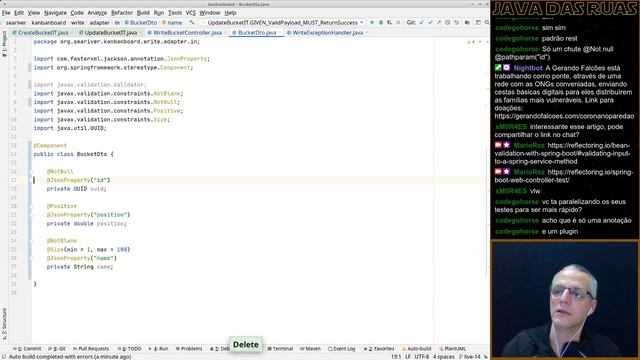Open the Auto-build tool window
Viewport: 640px width, 360px height.
(417, 349)
